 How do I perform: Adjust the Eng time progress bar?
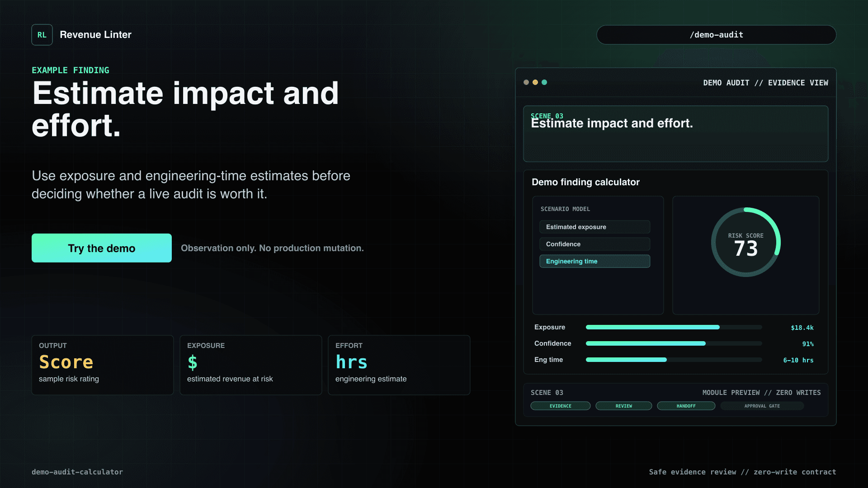click(x=674, y=360)
